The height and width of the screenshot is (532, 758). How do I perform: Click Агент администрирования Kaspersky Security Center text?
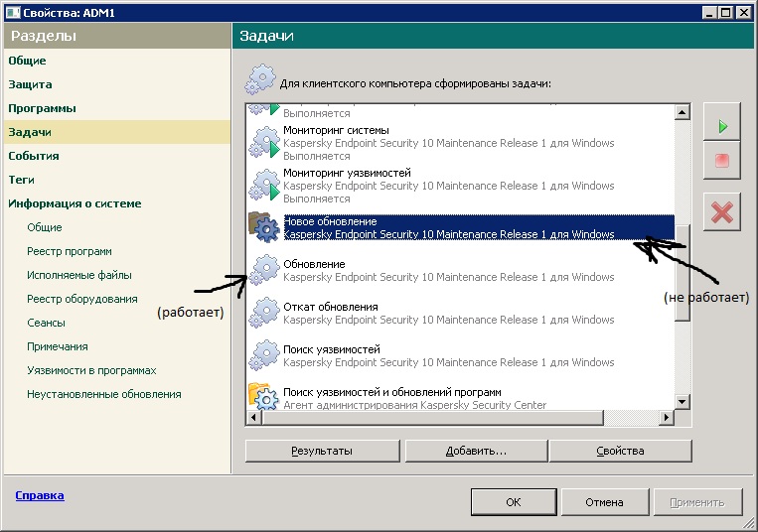415,405
